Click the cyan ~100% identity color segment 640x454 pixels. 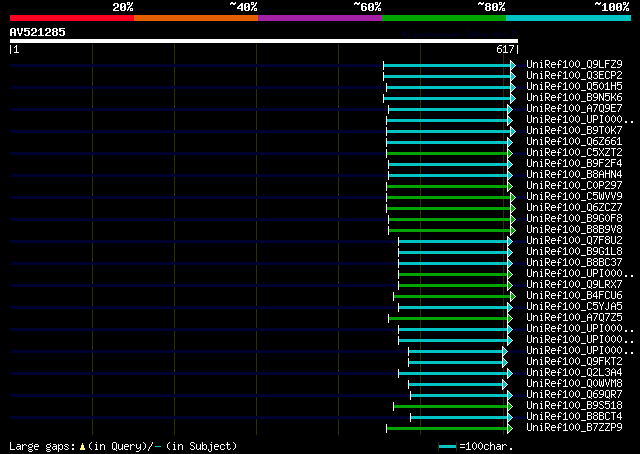568,18
